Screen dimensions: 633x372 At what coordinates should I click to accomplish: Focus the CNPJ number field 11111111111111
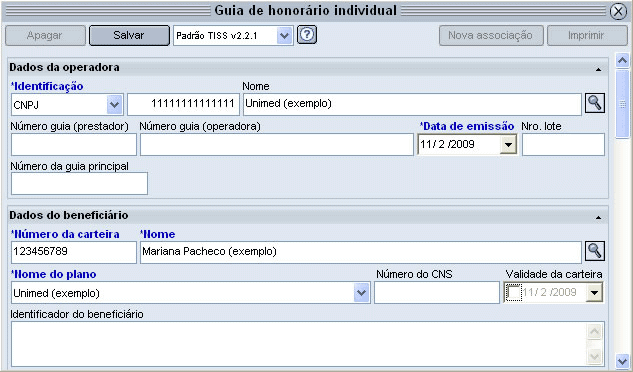pyautogui.click(x=183, y=104)
